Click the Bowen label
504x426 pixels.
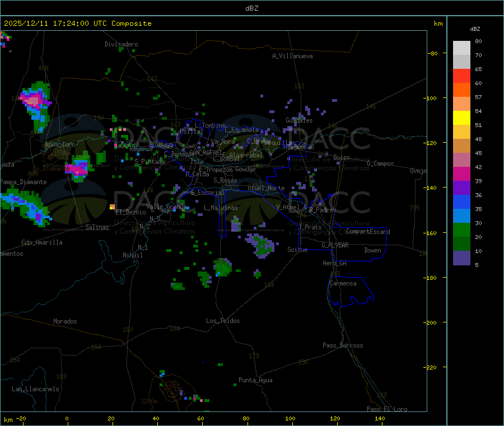tap(372, 250)
